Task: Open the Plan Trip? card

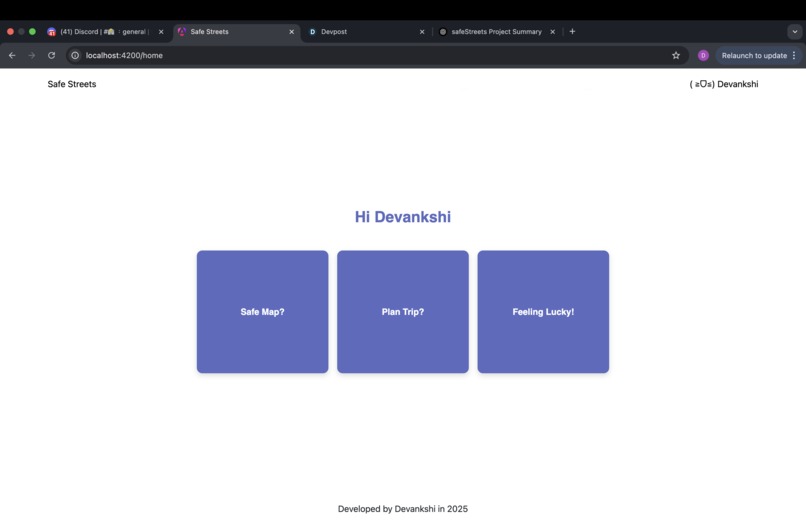Action: tap(403, 312)
